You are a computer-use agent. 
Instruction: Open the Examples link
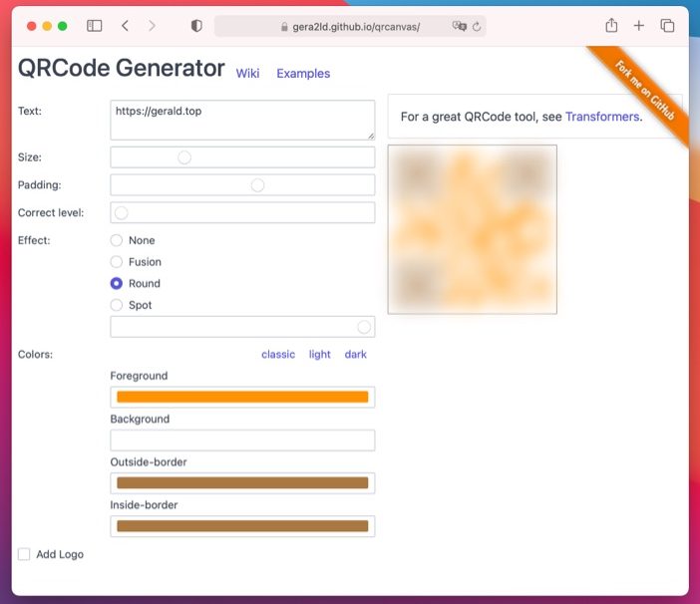point(303,74)
